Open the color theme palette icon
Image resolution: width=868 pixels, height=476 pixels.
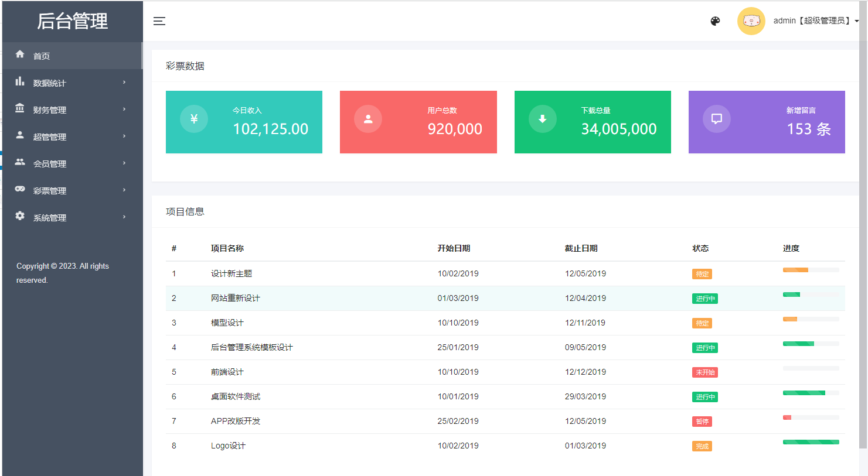point(715,21)
